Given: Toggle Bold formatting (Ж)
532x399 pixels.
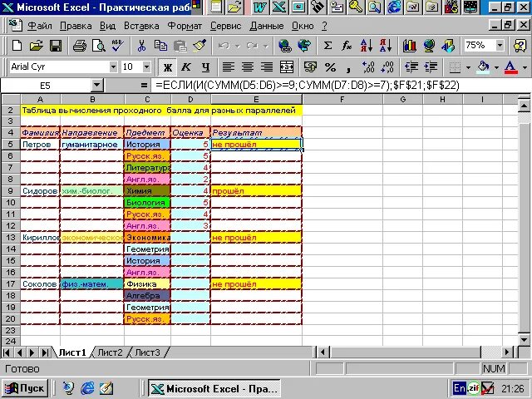Looking at the screenshot, I should [x=168, y=66].
